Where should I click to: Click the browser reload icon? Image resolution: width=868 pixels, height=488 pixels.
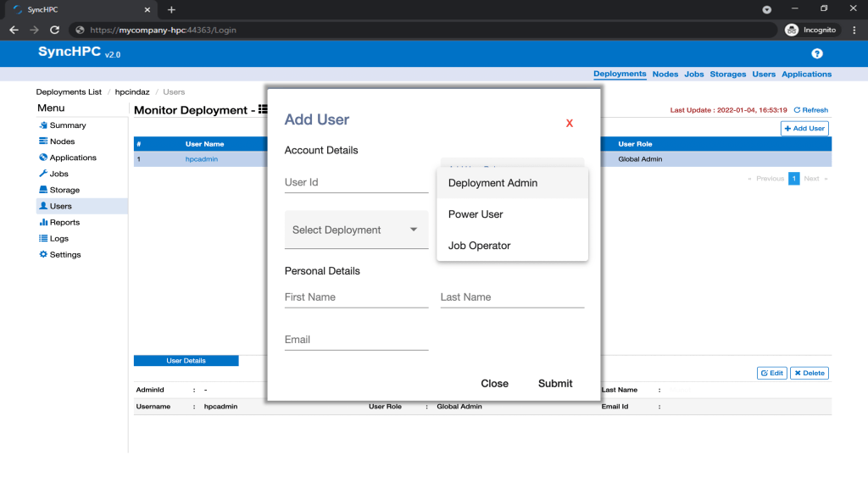click(x=54, y=30)
